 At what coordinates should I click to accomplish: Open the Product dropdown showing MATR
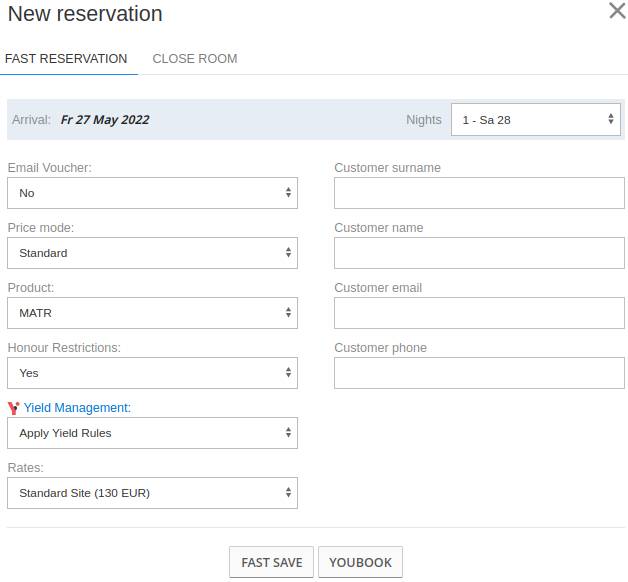pyautogui.click(x=152, y=313)
